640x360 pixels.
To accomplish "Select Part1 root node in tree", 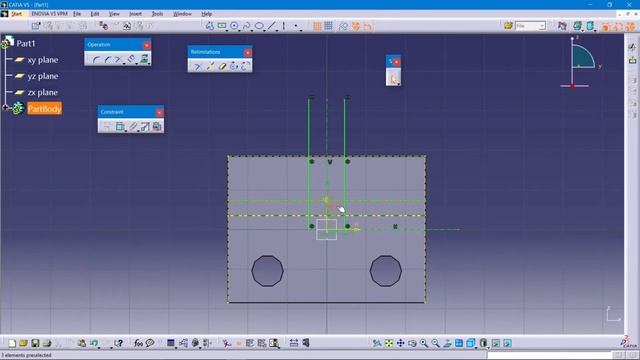I will click(26, 43).
